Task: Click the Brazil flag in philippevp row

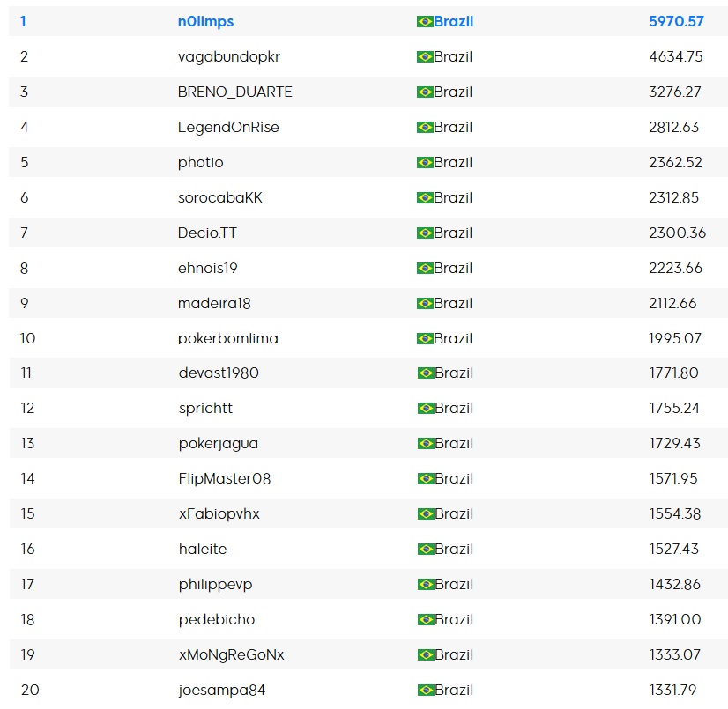Action: click(426, 585)
